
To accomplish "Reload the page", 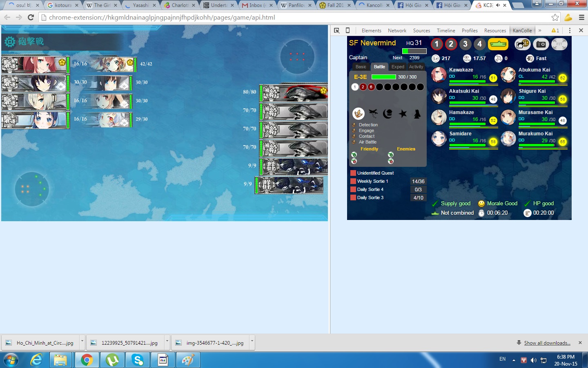I will click(x=31, y=18).
